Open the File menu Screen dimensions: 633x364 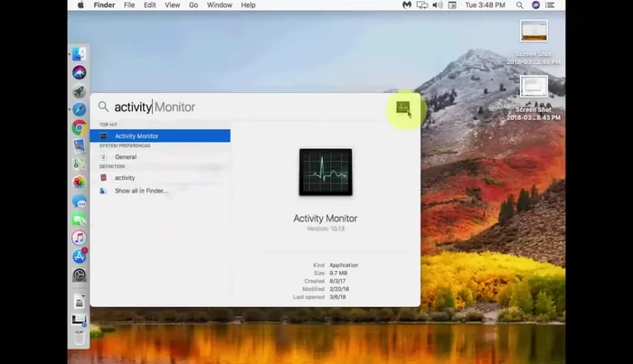tap(129, 5)
